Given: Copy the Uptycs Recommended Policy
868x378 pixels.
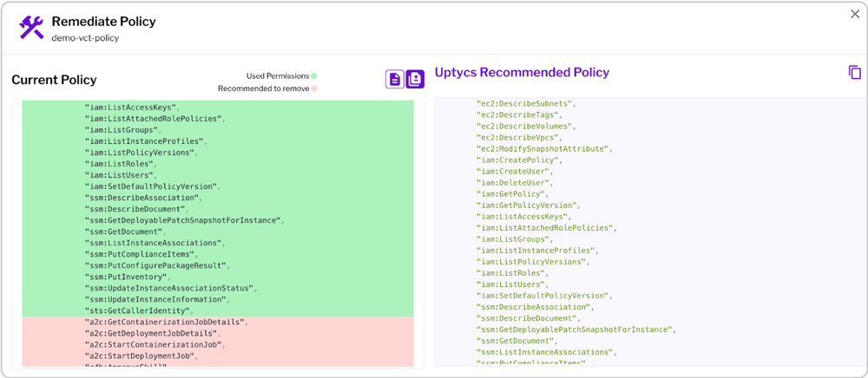Looking at the screenshot, I should [855, 73].
